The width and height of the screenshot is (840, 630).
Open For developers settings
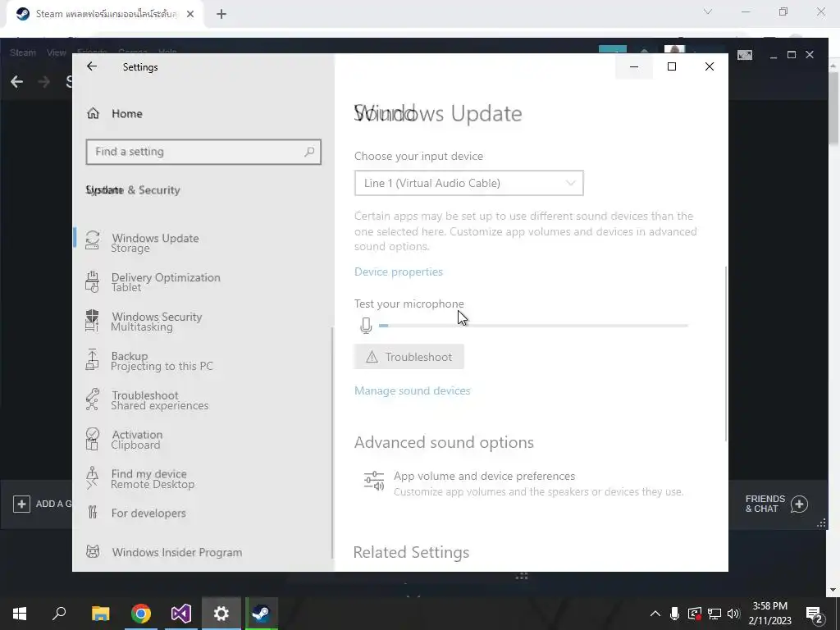[148, 514]
